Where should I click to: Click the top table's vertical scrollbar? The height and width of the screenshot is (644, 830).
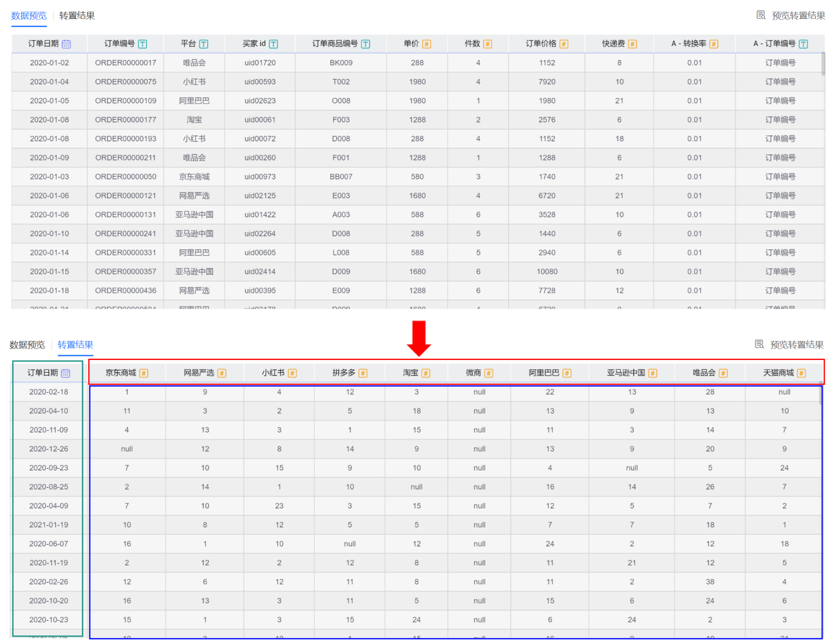[x=823, y=63]
